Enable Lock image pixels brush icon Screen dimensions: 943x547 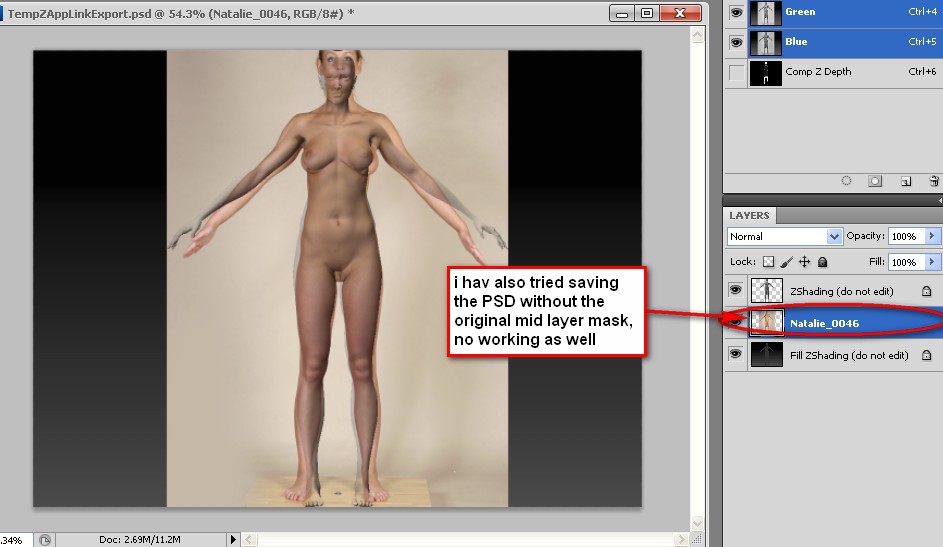pos(786,262)
